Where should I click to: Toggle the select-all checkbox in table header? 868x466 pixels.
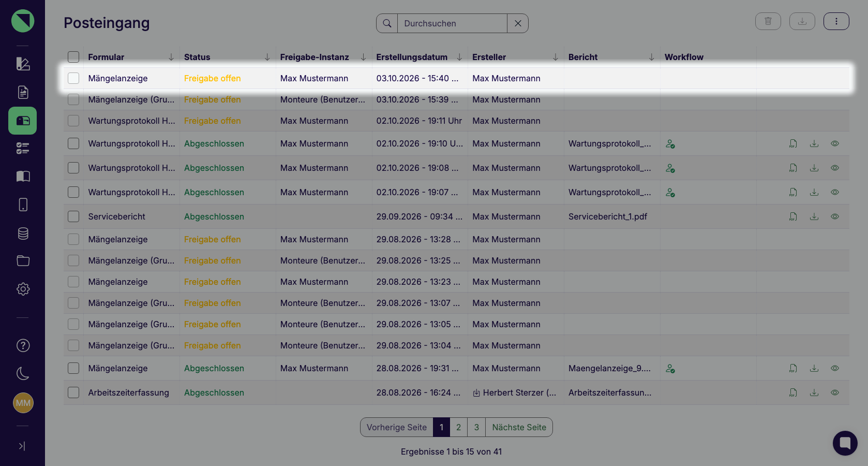coord(73,57)
